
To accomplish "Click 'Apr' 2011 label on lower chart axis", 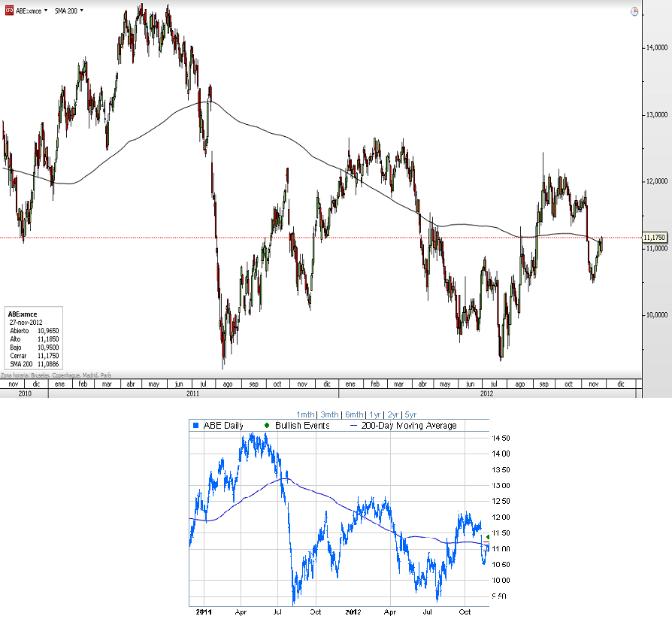I will 241,611.
